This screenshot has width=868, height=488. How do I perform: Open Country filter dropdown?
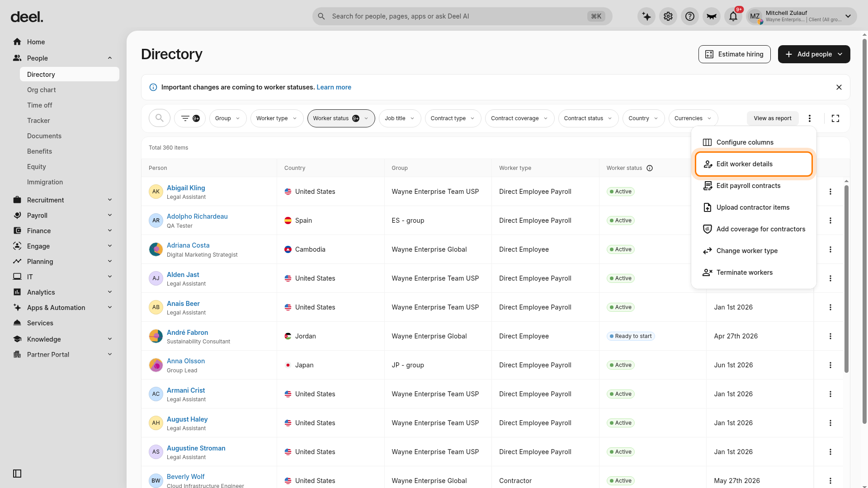(644, 118)
